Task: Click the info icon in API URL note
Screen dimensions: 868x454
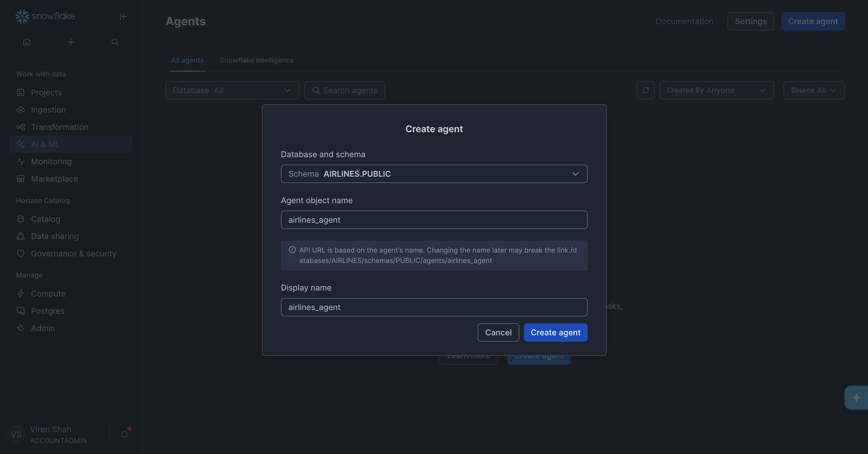Action: click(292, 250)
